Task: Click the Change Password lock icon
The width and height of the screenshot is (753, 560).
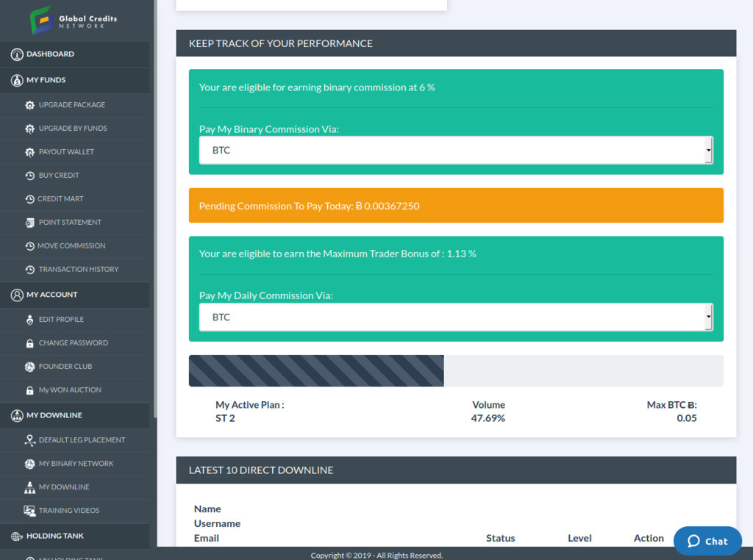Action: 29,343
